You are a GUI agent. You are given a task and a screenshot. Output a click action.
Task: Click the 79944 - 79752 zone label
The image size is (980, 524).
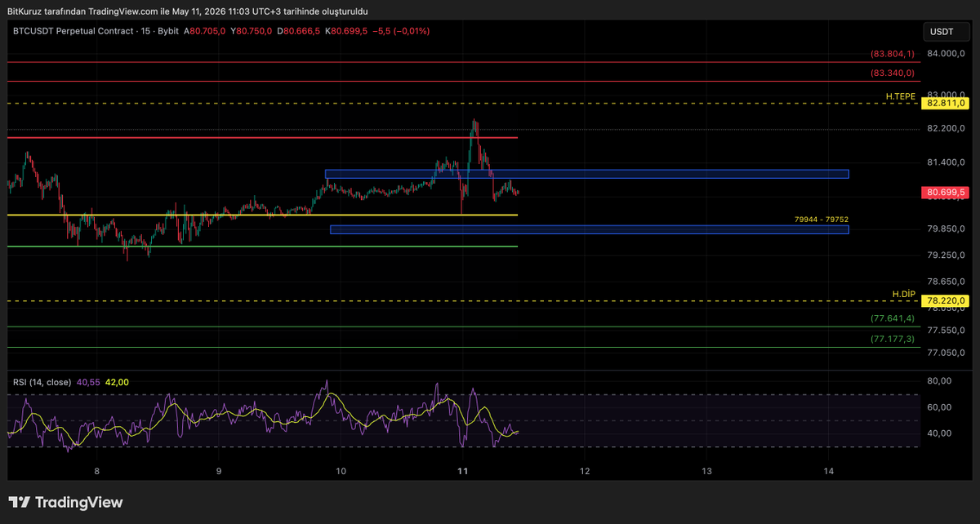coord(822,220)
